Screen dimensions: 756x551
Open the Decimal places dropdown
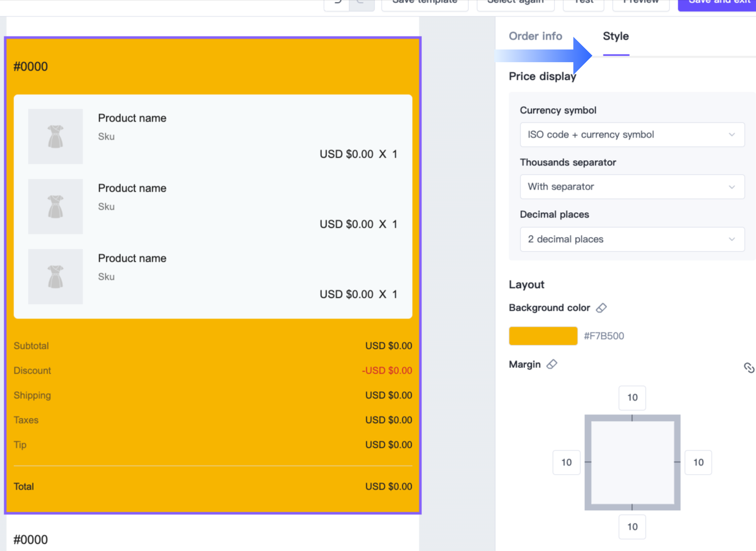click(632, 239)
